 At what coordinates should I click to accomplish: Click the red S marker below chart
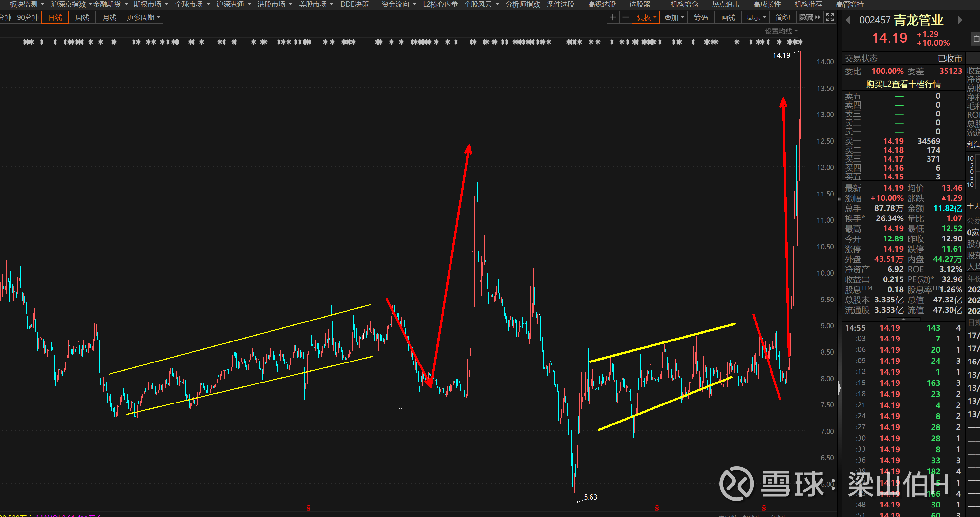309,507
